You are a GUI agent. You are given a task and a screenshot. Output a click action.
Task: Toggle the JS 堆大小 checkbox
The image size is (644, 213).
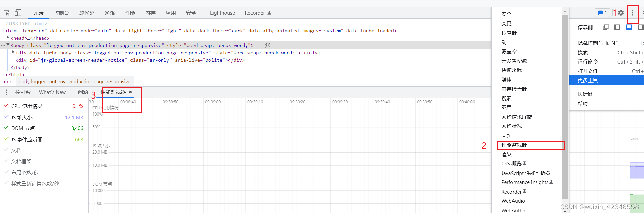point(6,117)
